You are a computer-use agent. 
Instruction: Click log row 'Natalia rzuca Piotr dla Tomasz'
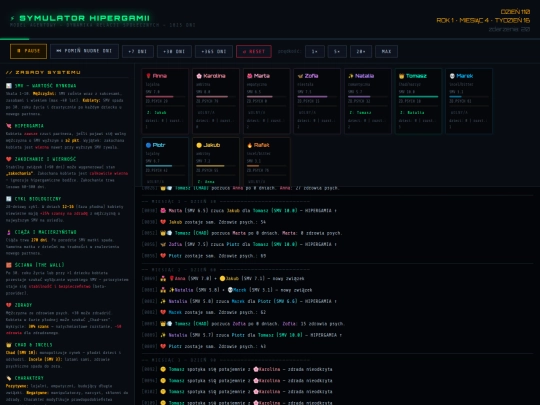click(337, 335)
